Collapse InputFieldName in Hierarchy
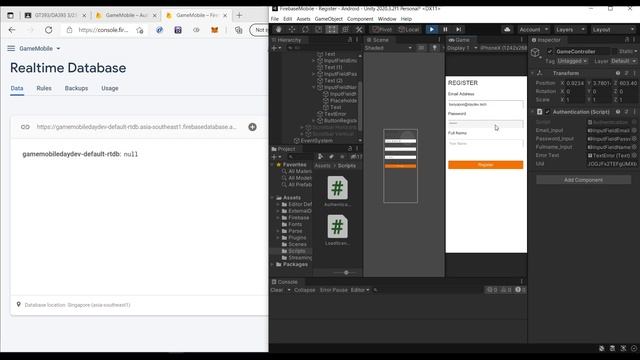 [314, 87]
